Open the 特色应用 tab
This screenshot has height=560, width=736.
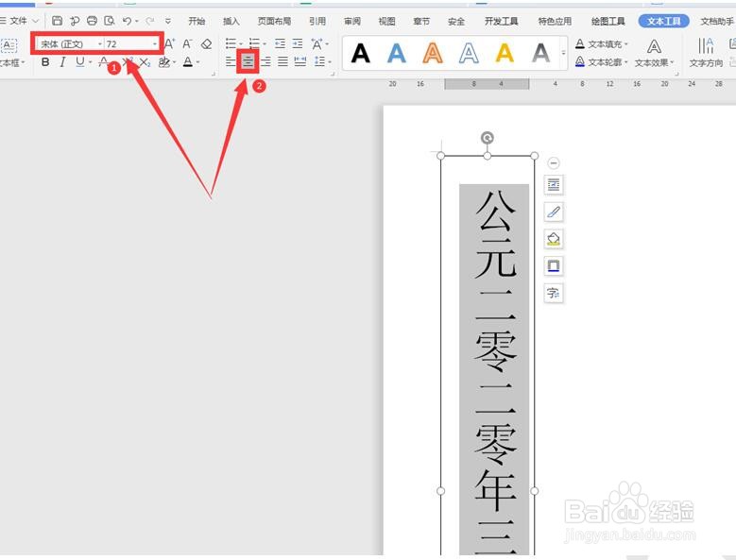555,21
